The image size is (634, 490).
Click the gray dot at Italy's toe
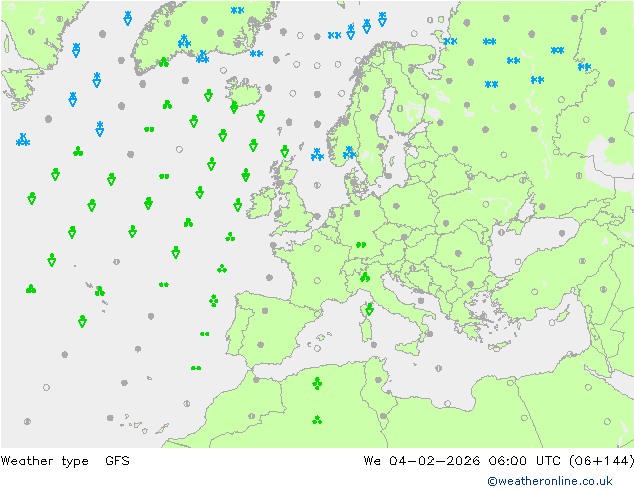click(x=429, y=334)
